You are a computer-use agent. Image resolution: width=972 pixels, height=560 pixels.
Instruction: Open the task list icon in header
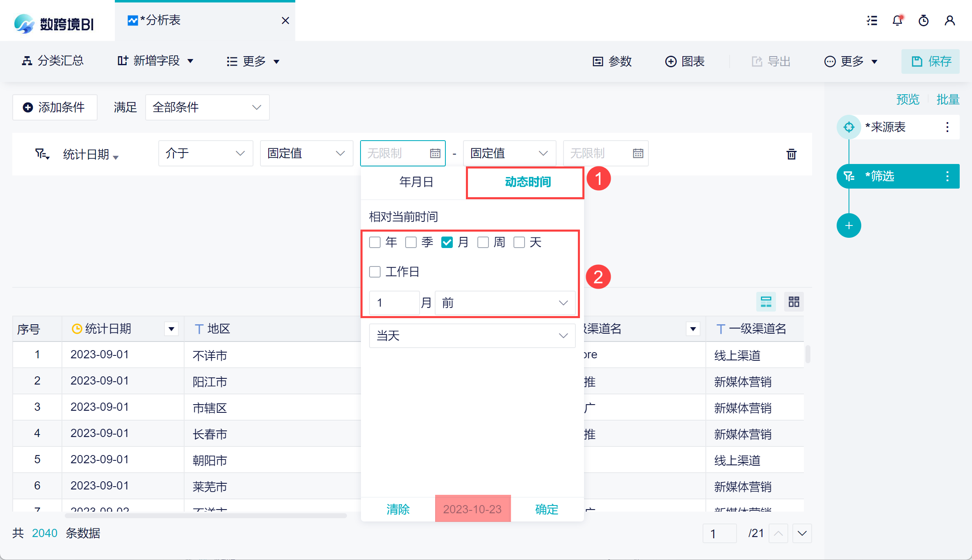pos(872,20)
